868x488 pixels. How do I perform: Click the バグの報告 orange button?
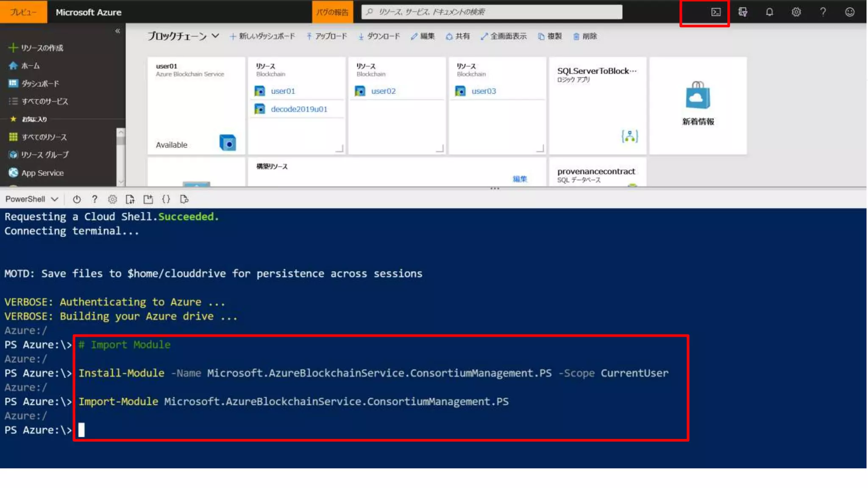pos(332,12)
